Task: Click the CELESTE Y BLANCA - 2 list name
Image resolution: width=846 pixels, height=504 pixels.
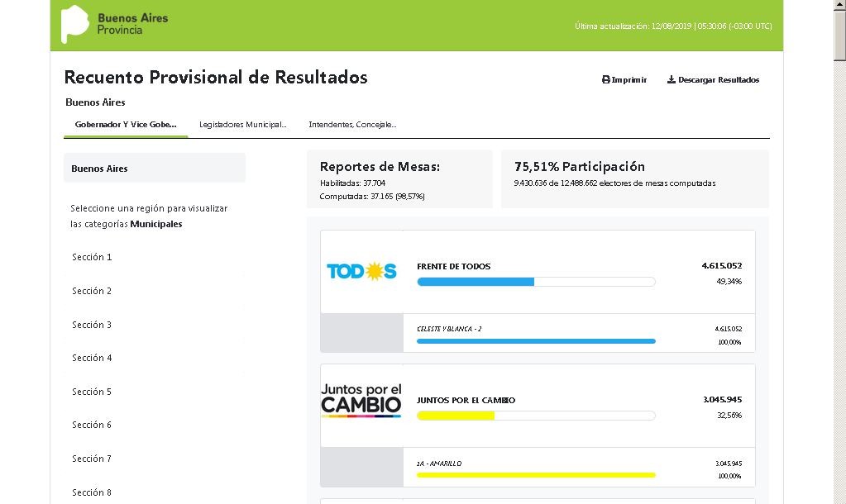Action: coord(449,329)
